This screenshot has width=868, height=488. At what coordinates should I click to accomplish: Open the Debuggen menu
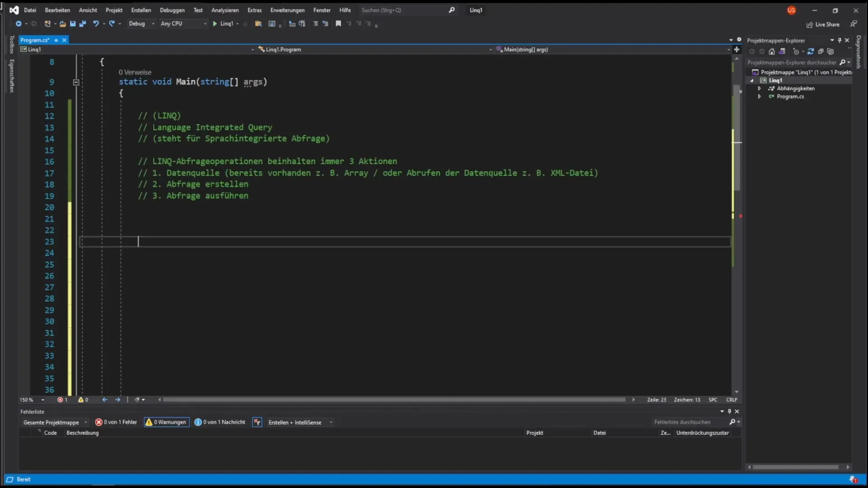172,10
